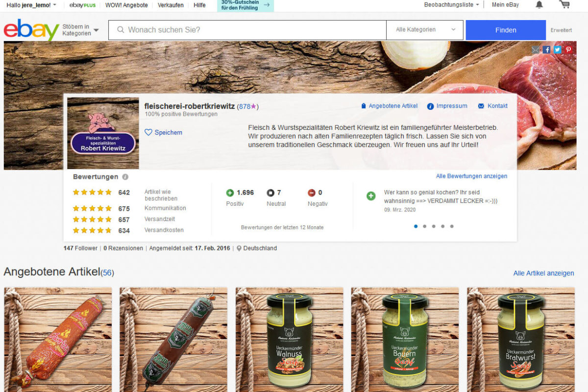Open Alle Artikel anzeigen

click(543, 273)
